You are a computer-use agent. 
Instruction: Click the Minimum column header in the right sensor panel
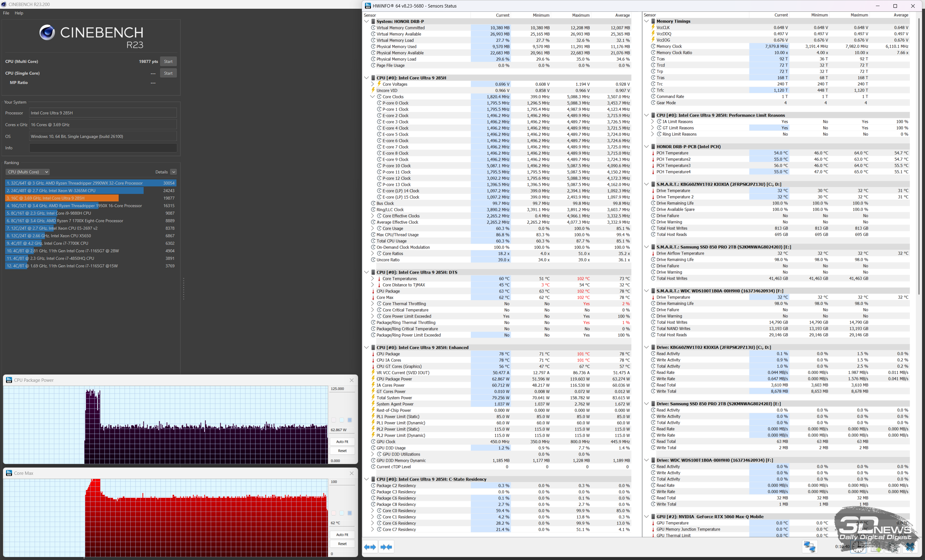(819, 15)
